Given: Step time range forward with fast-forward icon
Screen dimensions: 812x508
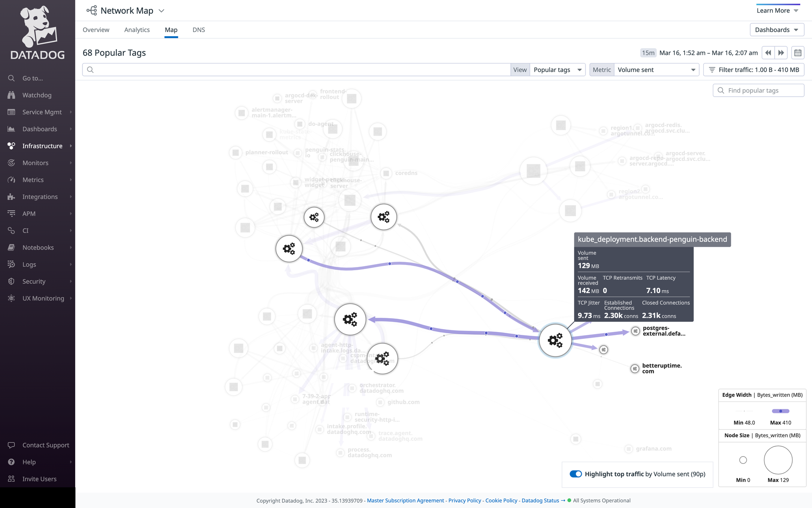Looking at the screenshot, I should pos(781,53).
